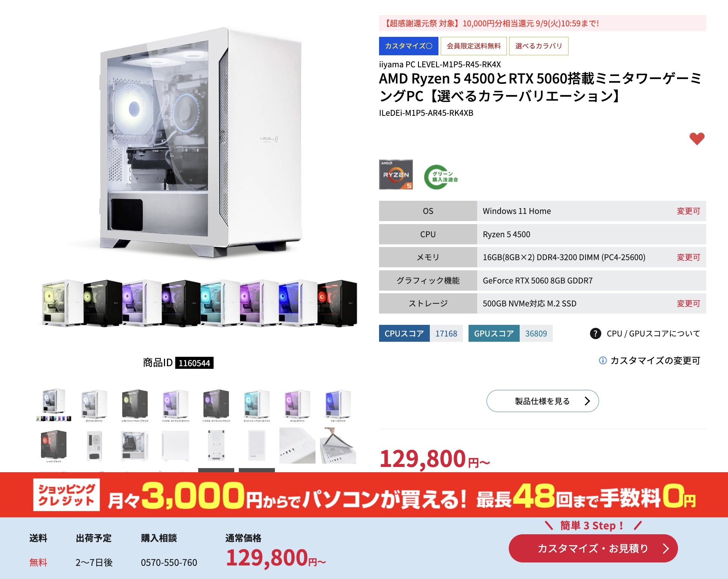
Task: Select the red/black case thumbnail
Action: 54,446
